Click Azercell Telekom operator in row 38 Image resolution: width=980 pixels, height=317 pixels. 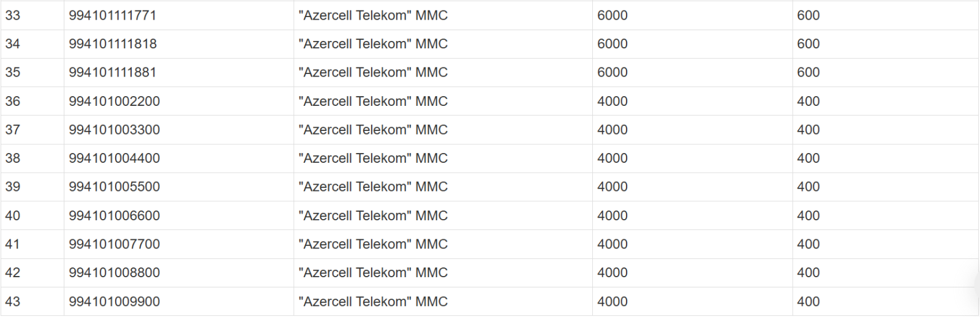(373, 158)
